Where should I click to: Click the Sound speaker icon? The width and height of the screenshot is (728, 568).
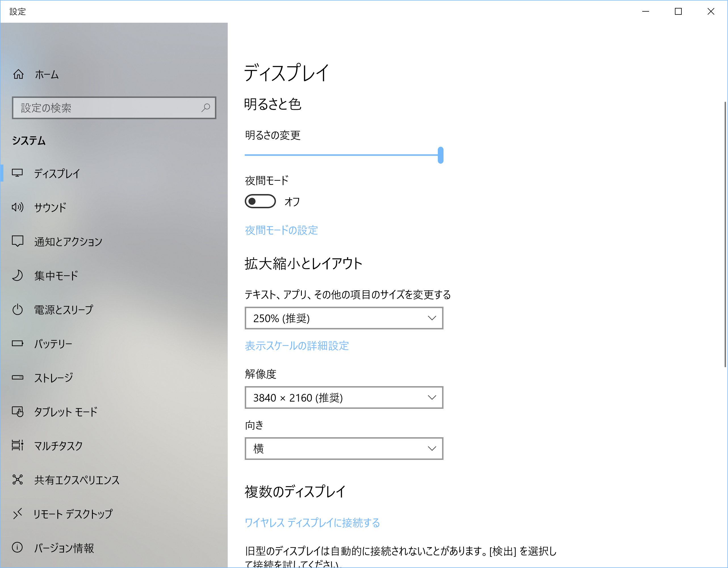tap(17, 207)
